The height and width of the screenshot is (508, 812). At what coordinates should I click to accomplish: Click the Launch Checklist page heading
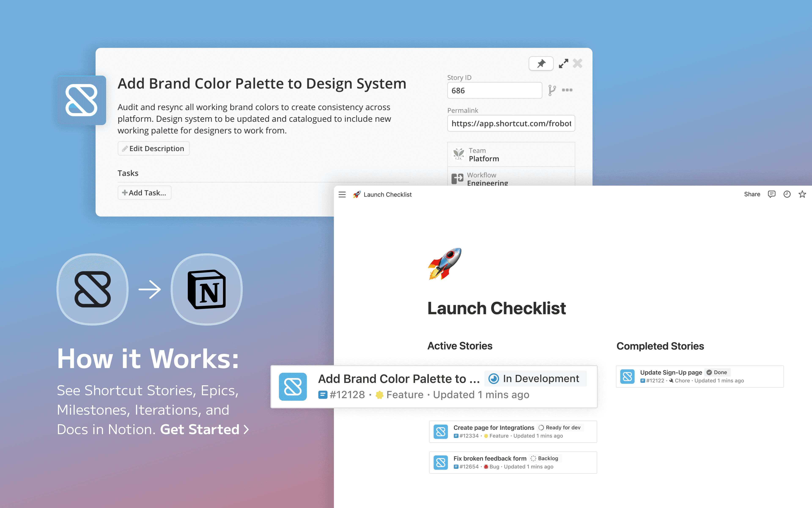[x=497, y=308]
